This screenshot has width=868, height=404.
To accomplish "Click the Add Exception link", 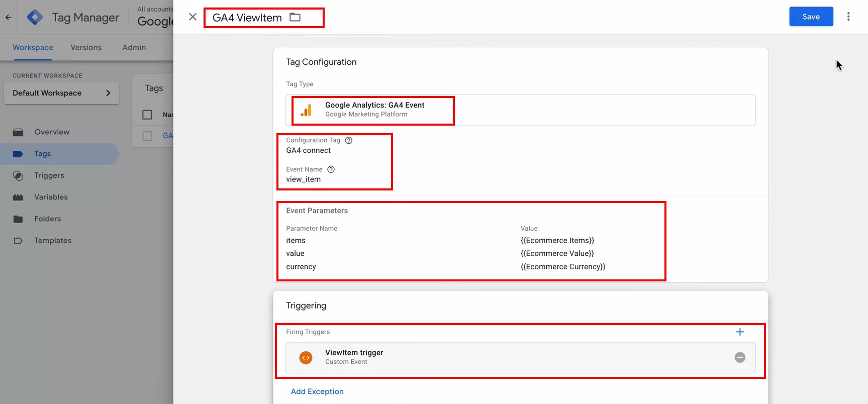I will pyautogui.click(x=317, y=391).
